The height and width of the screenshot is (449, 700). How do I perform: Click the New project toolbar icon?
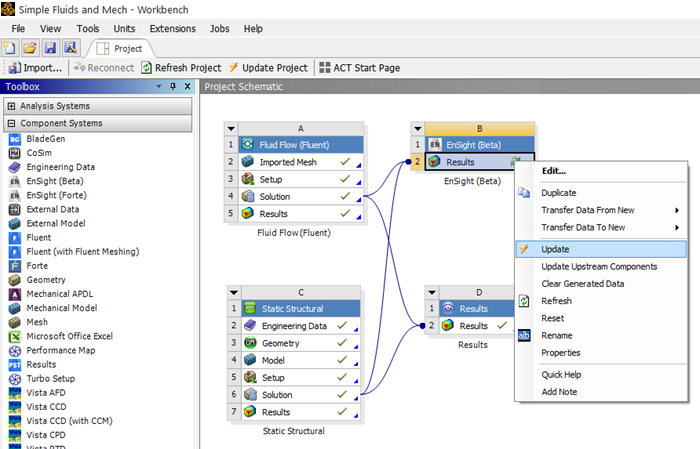click(x=9, y=48)
